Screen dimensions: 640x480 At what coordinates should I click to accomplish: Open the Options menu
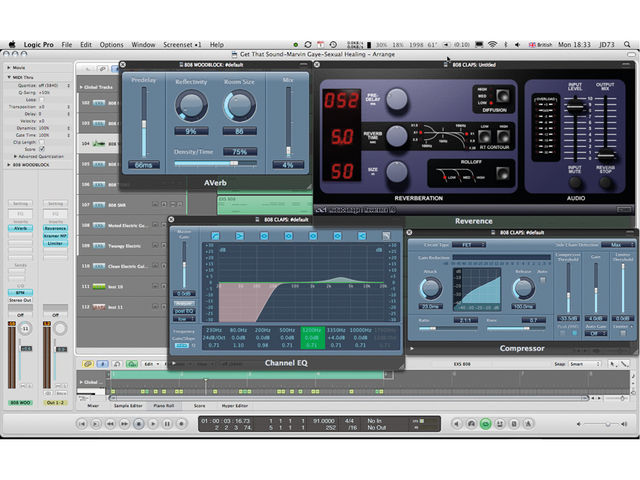(111, 44)
